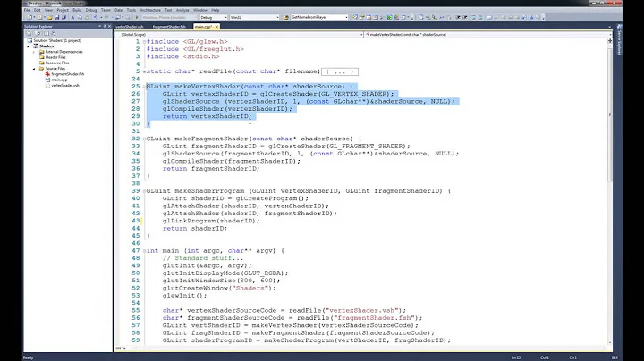The width and height of the screenshot is (644, 361).
Task: Collapse the makeFragmentShader function on line 32
Action: 144,139
